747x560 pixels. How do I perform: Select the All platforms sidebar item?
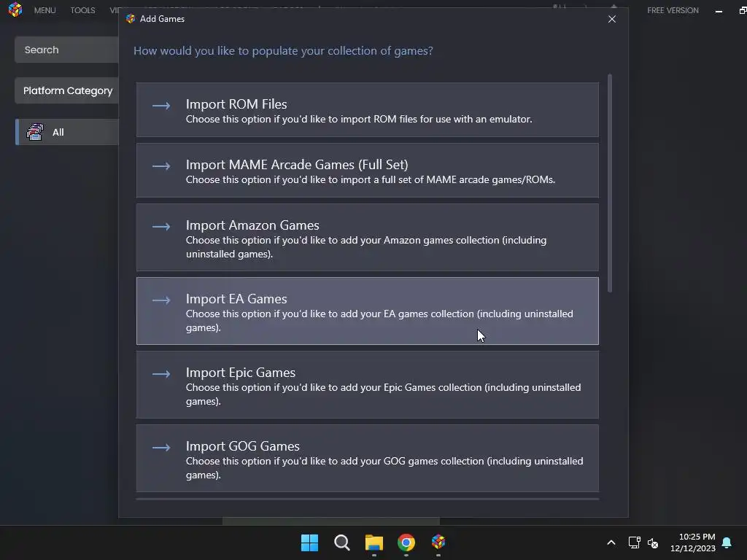coord(66,132)
